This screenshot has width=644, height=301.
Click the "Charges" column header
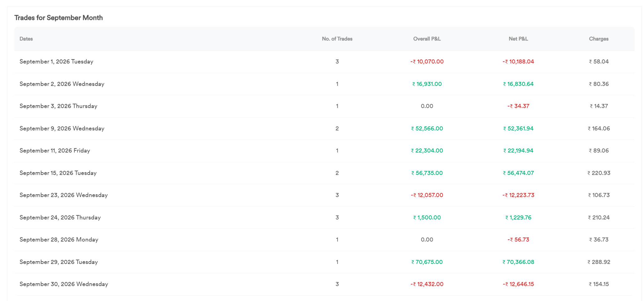tap(599, 39)
